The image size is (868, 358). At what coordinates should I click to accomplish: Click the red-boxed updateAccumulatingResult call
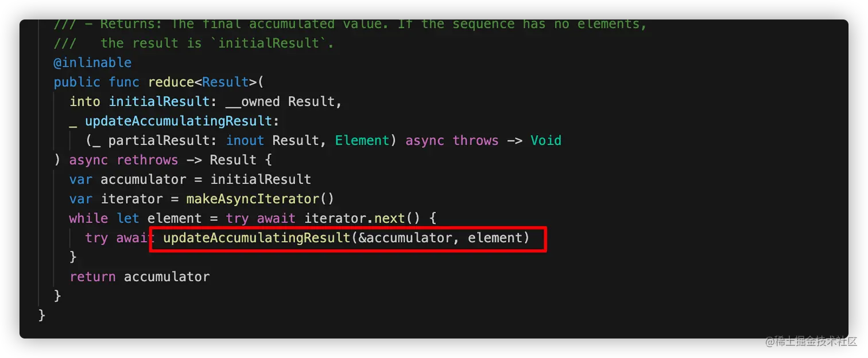coord(256,238)
